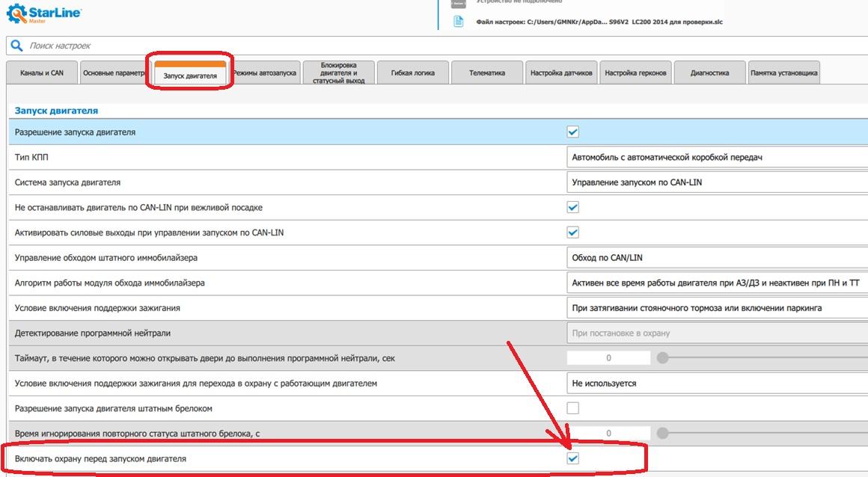868x477 pixels.
Task: Switch to the Каналы и CAN tab
Action: (41, 73)
